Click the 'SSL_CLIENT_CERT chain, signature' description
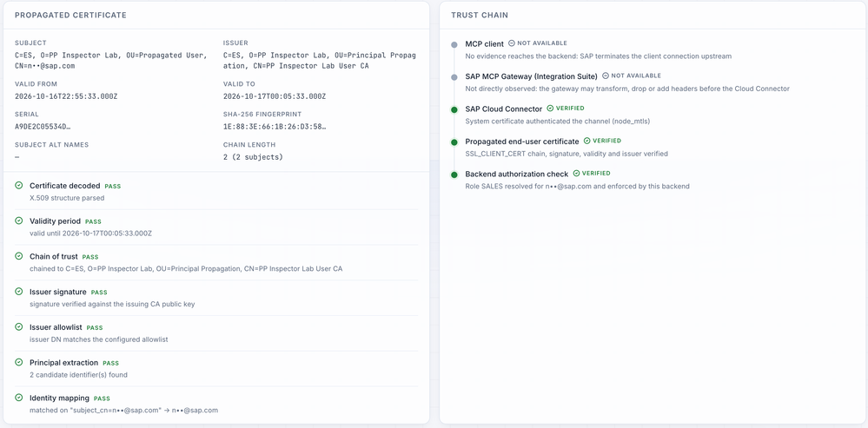868x428 pixels. (567, 154)
